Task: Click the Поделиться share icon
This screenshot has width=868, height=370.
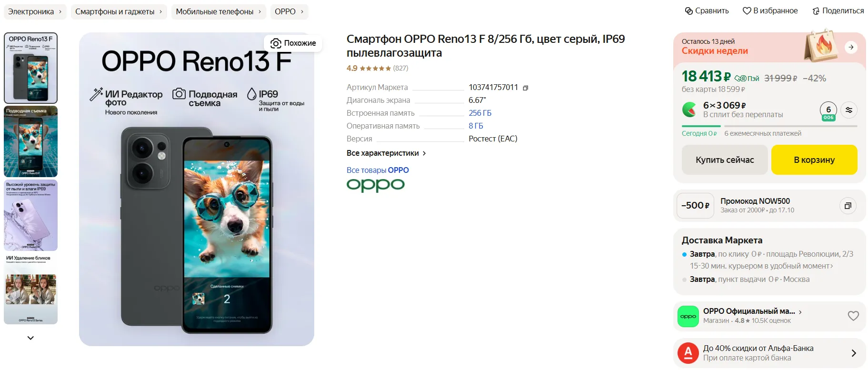Action: (x=816, y=11)
